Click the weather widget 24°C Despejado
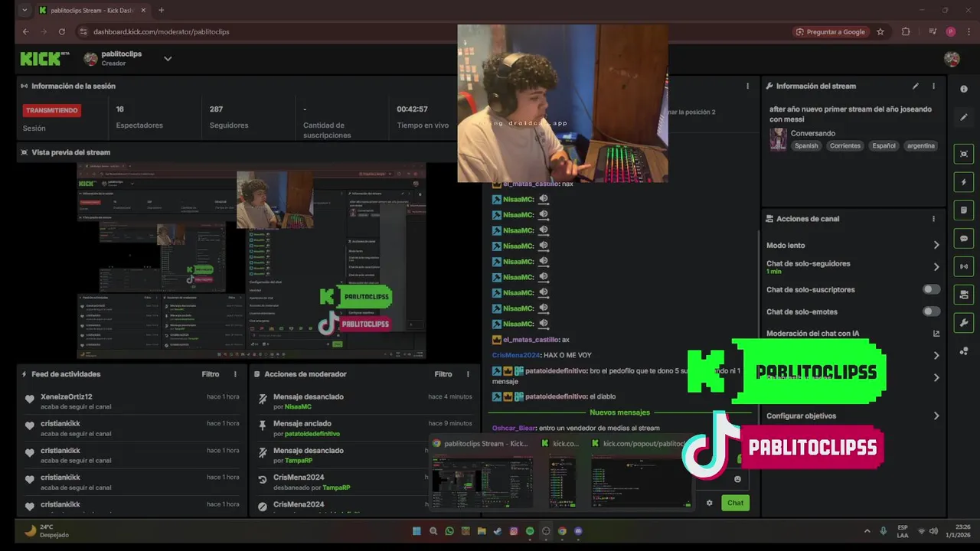The height and width of the screenshot is (551, 980). pyautogui.click(x=47, y=530)
